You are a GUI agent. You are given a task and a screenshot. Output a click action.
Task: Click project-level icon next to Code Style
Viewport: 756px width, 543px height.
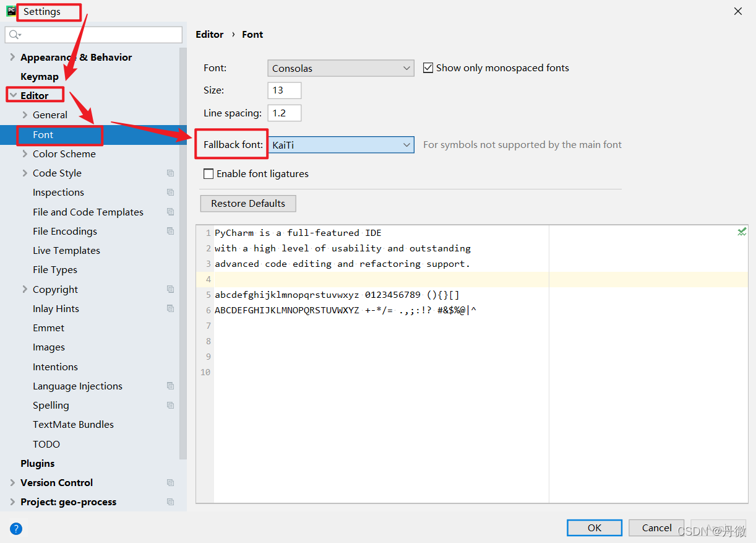click(x=170, y=173)
